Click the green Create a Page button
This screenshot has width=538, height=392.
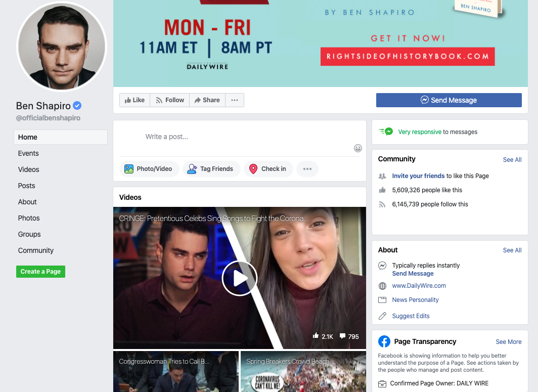(40, 272)
